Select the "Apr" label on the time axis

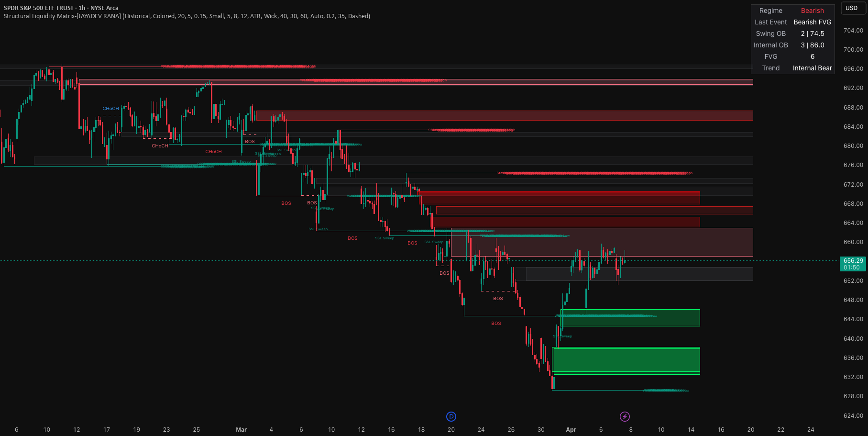point(571,430)
